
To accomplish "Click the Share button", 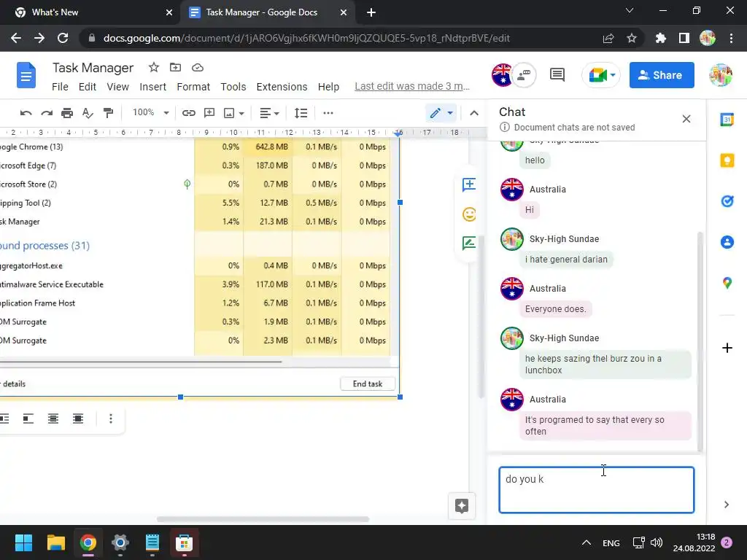I will (x=661, y=75).
